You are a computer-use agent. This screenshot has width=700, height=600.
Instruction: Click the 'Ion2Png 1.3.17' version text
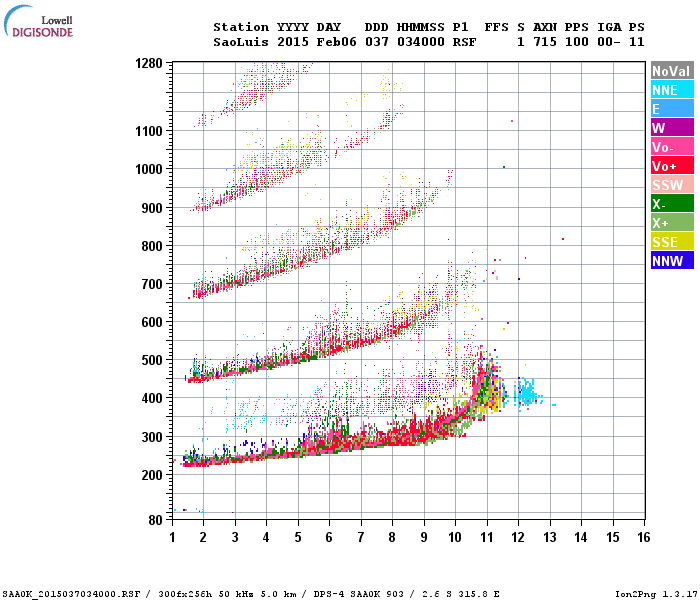tap(656, 594)
